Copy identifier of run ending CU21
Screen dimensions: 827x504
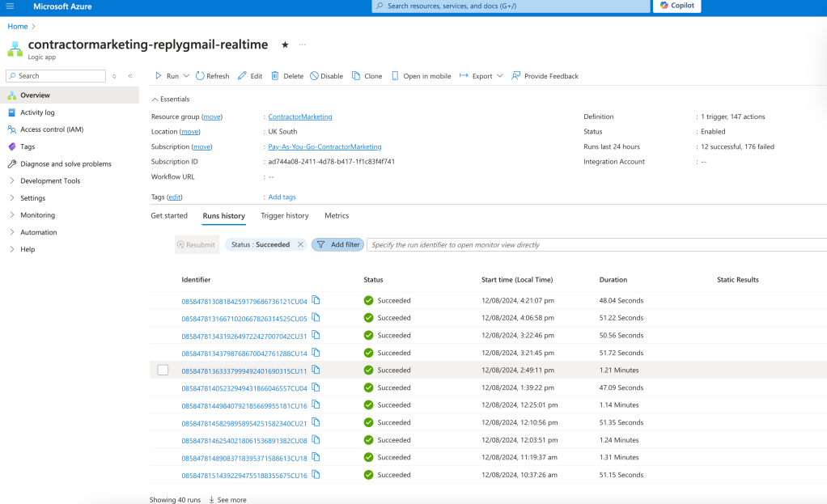316,422
